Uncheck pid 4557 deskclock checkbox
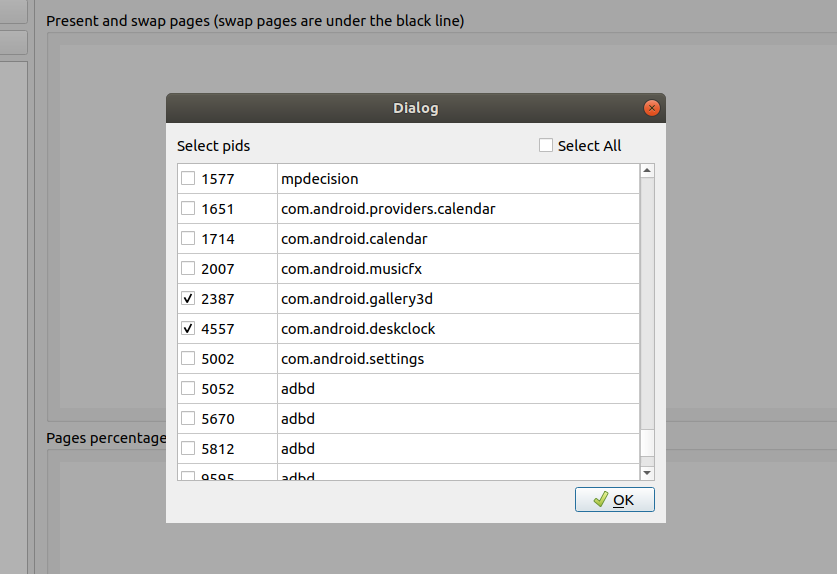Image resolution: width=837 pixels, height=574 pixels. pos(188,328)
